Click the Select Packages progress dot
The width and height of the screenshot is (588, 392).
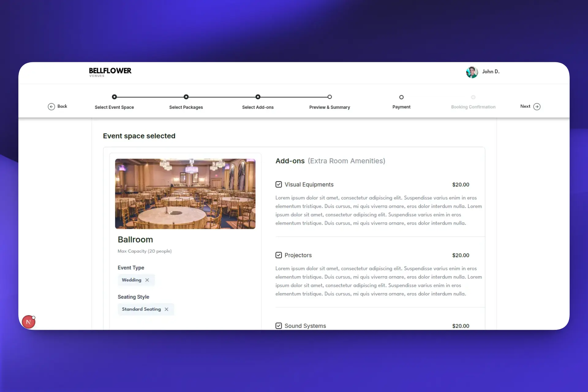pyautogui.click(x=186, y=97)
